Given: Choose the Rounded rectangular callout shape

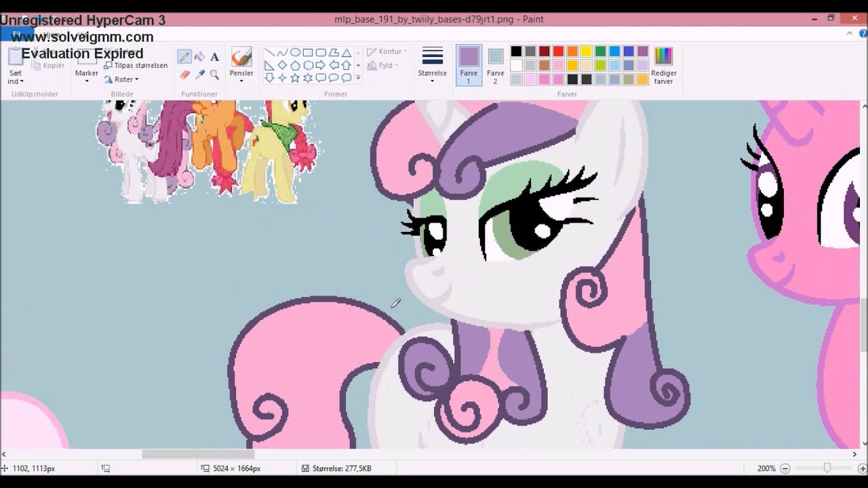Looking at the screenshot, I should 321,78.
